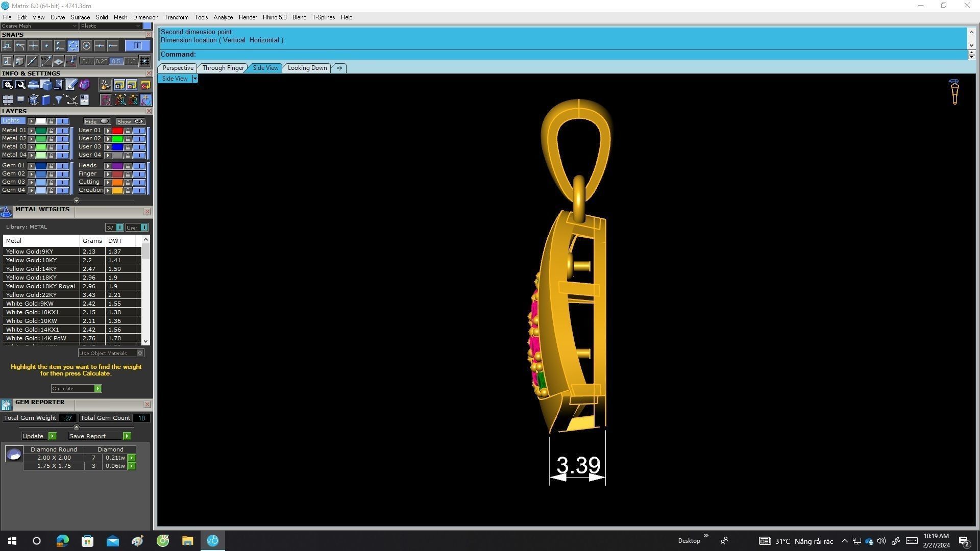The height and width of the screenshot is (551, 980).
Task: Open the Side View viewport dropdown arrow
Action: [x=194, y=79]
